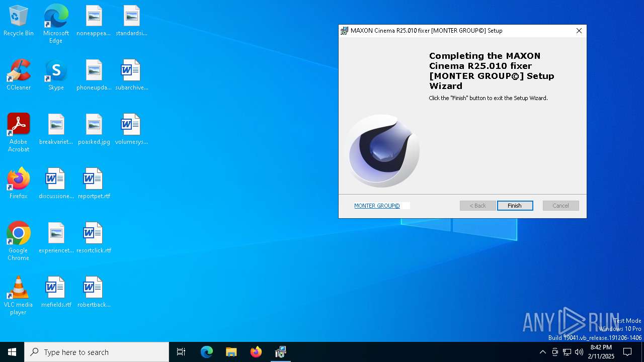Screen dimensions: 644x362
Task: Select the noneappea... image file
Action: (x=94, y=21)
